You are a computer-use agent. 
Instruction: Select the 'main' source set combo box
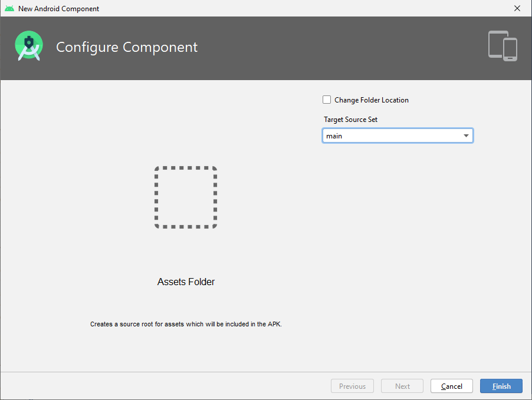click(x=390, y=136)
